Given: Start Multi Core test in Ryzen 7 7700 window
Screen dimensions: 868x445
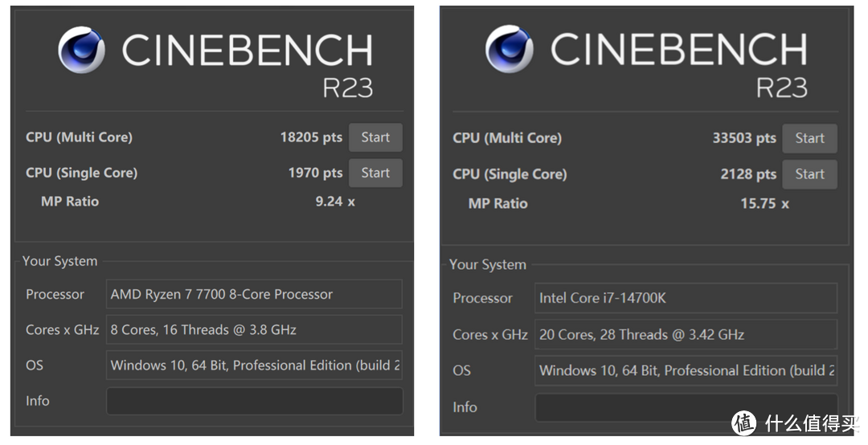Looking at the screenshot, I should pyautogui.click(x=375, y=137).
